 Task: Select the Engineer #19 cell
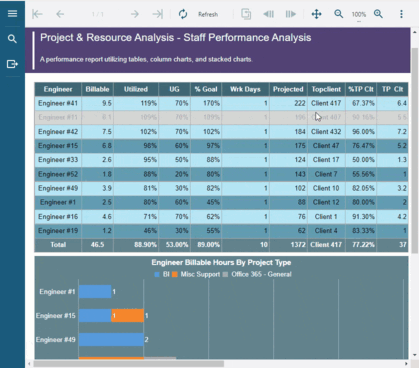pyautogui.click(x=58, y=230)
